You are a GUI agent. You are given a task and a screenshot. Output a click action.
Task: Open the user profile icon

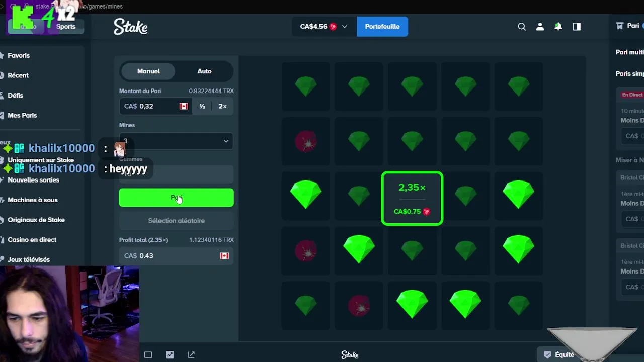click(x=540, y=27)
